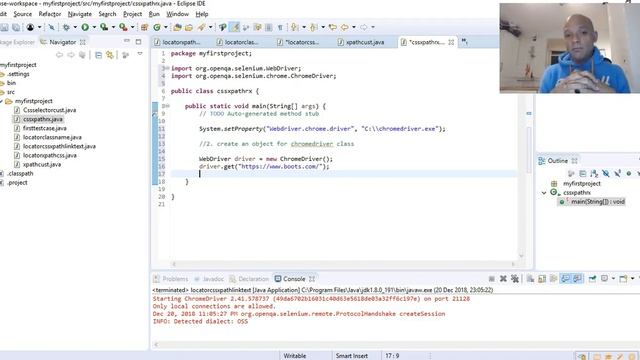Switch to the Navigator view tab

tap(62, 42)
